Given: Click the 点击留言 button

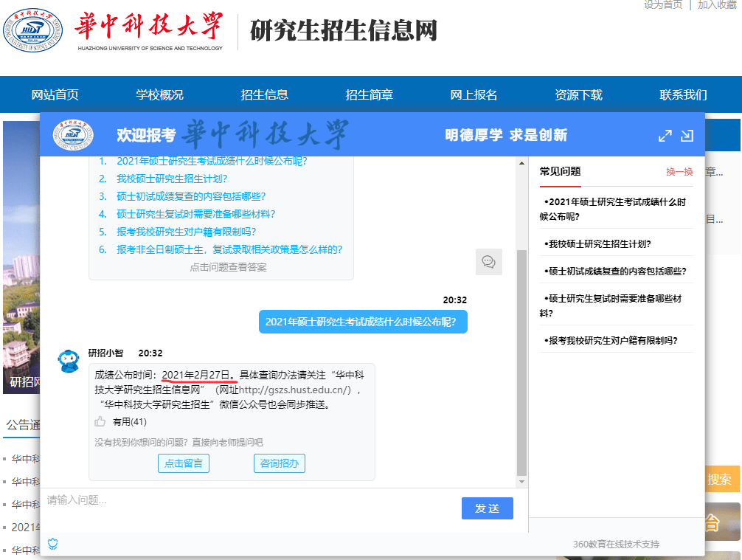Looking at the screenshot, I should (x=184, y=463).
